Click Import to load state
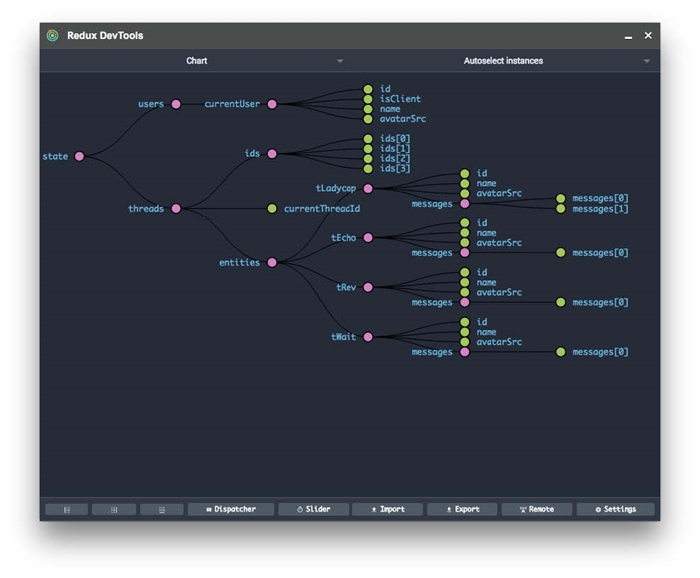 [387, 509]
